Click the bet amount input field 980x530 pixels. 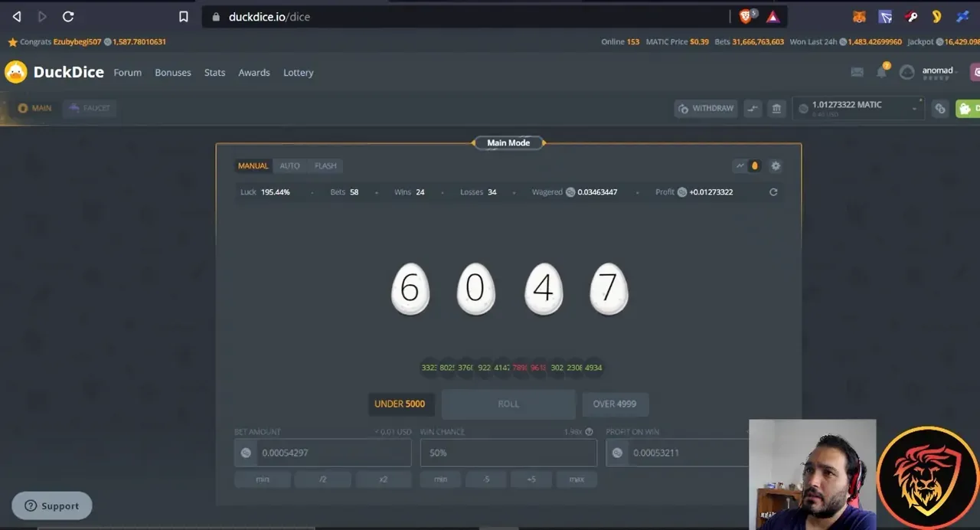(323, 453)
